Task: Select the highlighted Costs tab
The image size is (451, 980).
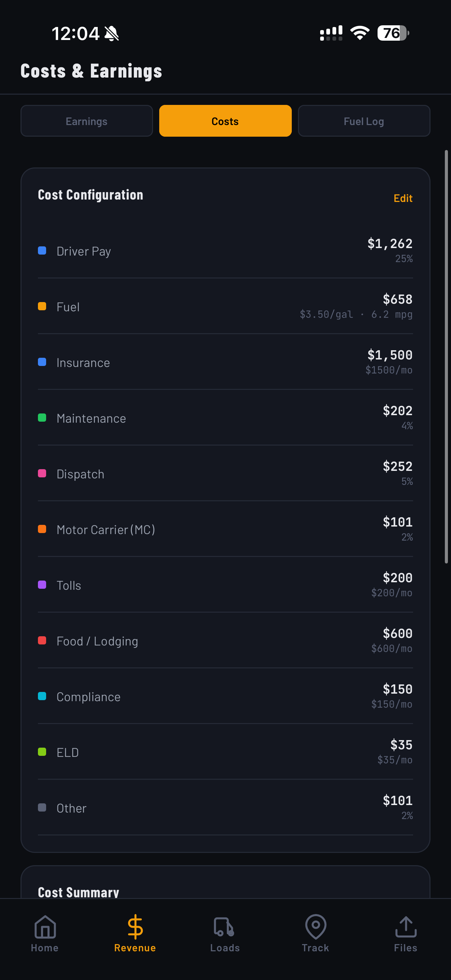Action: point(225,121)
